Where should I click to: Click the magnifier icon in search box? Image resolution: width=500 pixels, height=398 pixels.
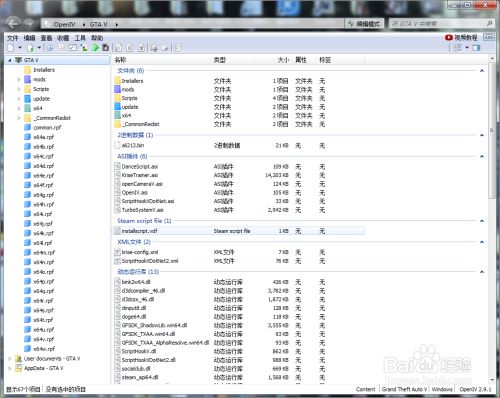pos(489,23)
